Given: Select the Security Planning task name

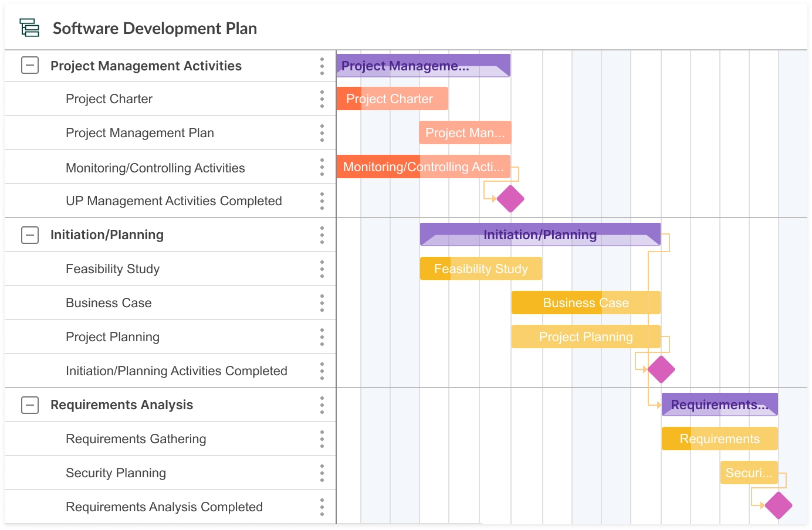Looking at the screenshot, I should [116, 473].
